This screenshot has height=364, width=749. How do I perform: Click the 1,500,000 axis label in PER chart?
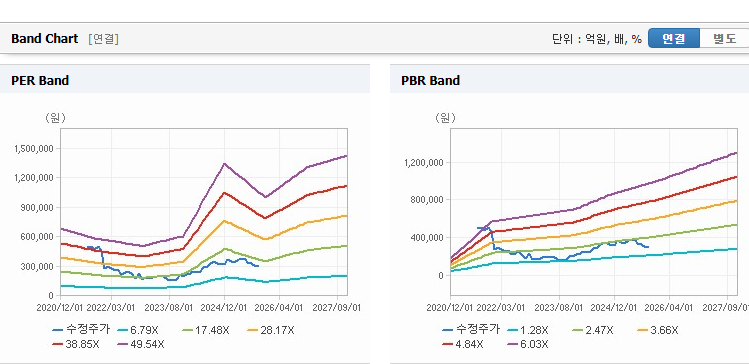(34, 149)
